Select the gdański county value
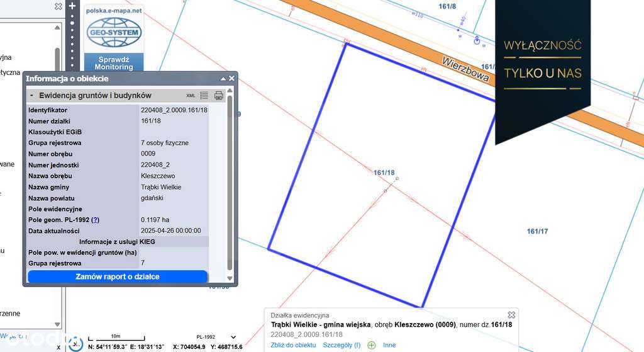Screen dimensions: 644x352 tap(152, 198)
